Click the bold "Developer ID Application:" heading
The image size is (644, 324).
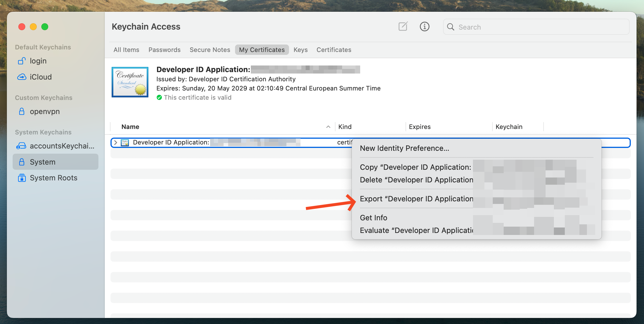(x=203, y=70)
